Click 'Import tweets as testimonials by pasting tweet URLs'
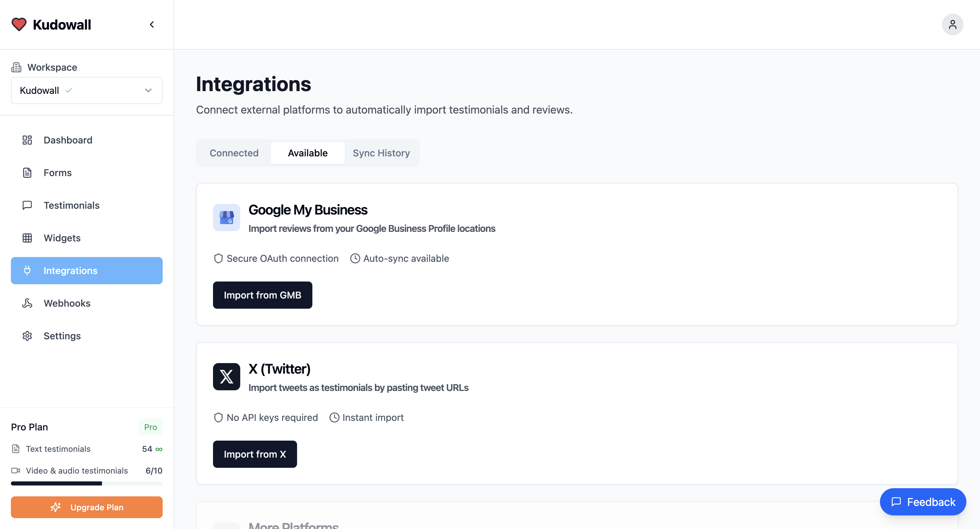980x529 pixels. [358, 388]
